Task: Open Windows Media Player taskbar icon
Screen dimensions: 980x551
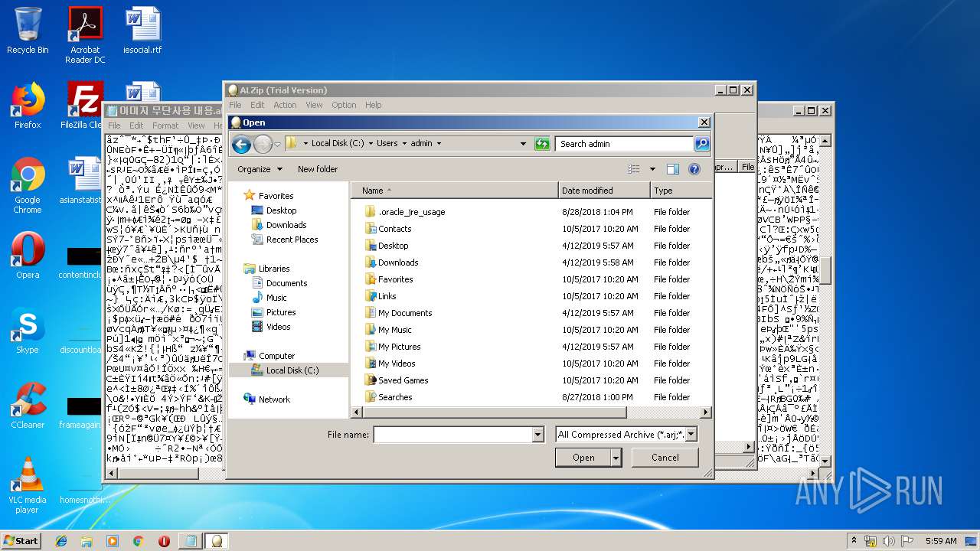Action: coord(113,541)
